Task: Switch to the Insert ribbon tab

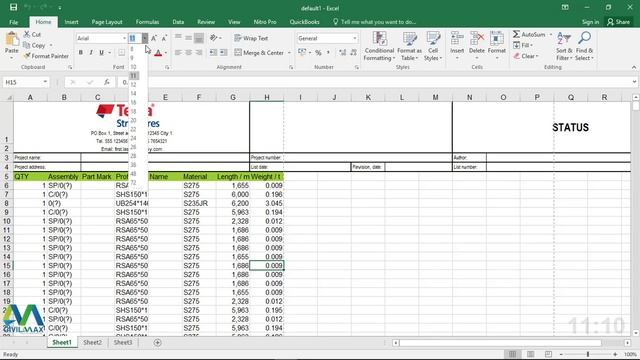Action: coord(71,22)
